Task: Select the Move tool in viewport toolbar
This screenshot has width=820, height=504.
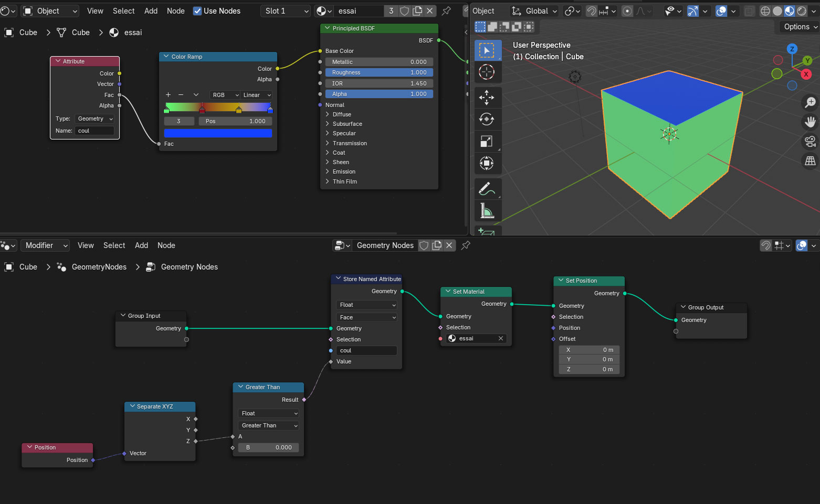Action: [487, 97]
